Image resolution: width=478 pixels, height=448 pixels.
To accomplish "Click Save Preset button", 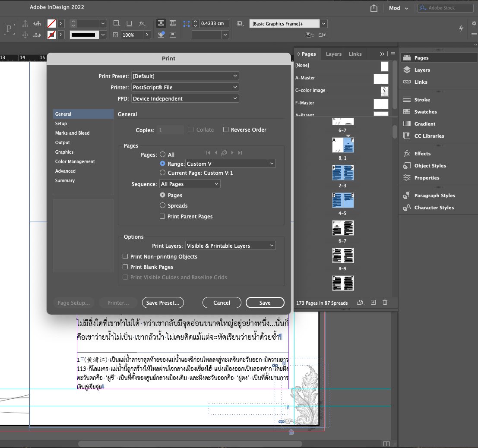I will (163, 302).
